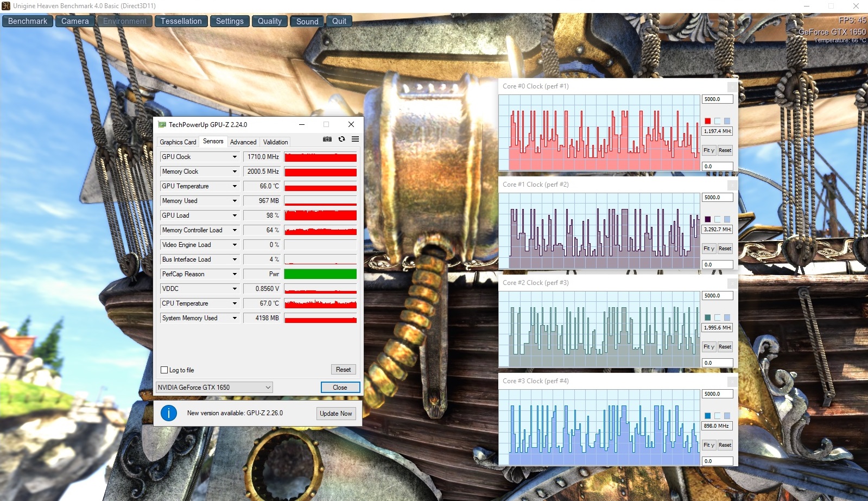Image resolution: width=868 pixels, height=501 pixels.
Task: Open the GPU Load sensor dropdown
Action: click(235, 215)
